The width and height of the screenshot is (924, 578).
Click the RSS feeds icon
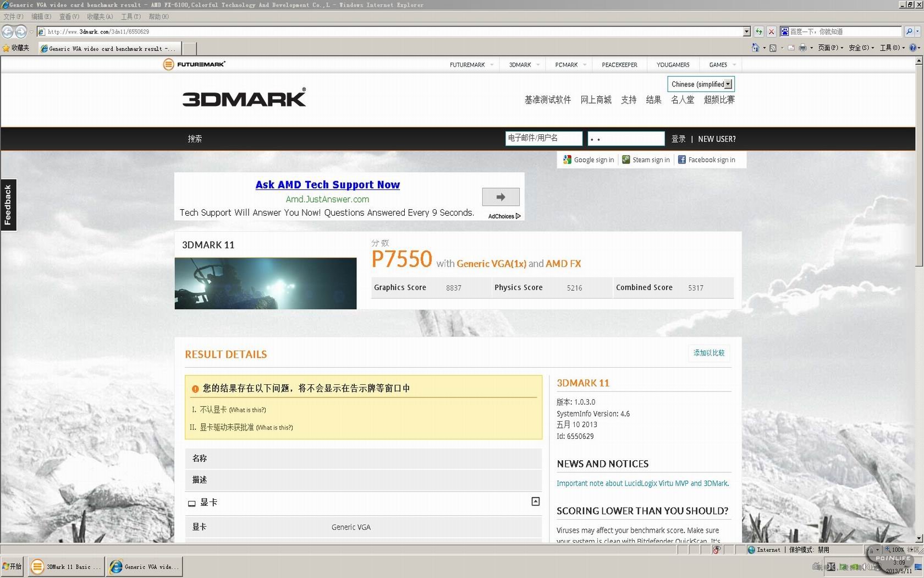pyautogui.click(x=773, y=48)
